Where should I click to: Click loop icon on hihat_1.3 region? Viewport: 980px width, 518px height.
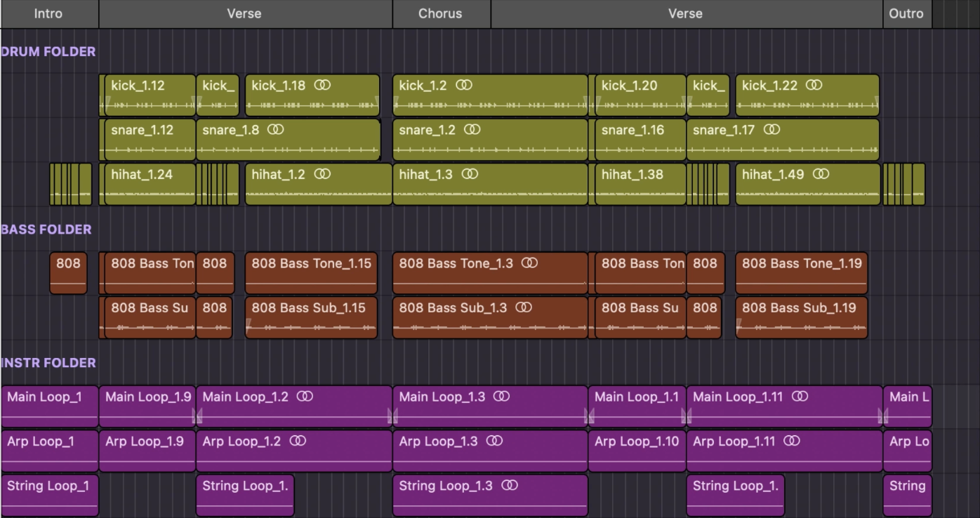pyautogui.click(x=470, y=174)
